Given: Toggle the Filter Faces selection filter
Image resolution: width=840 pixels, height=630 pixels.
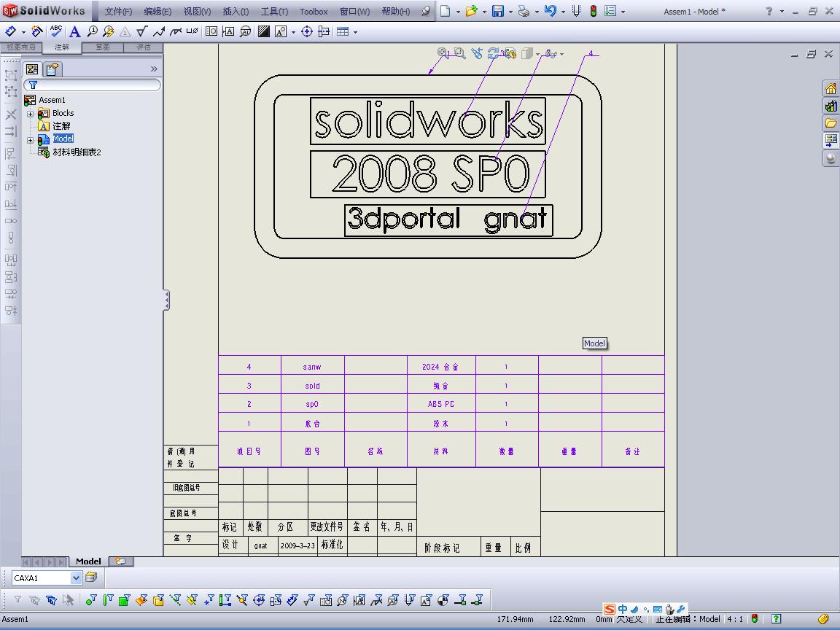Looking at the screenshot, I should point(124,600).
